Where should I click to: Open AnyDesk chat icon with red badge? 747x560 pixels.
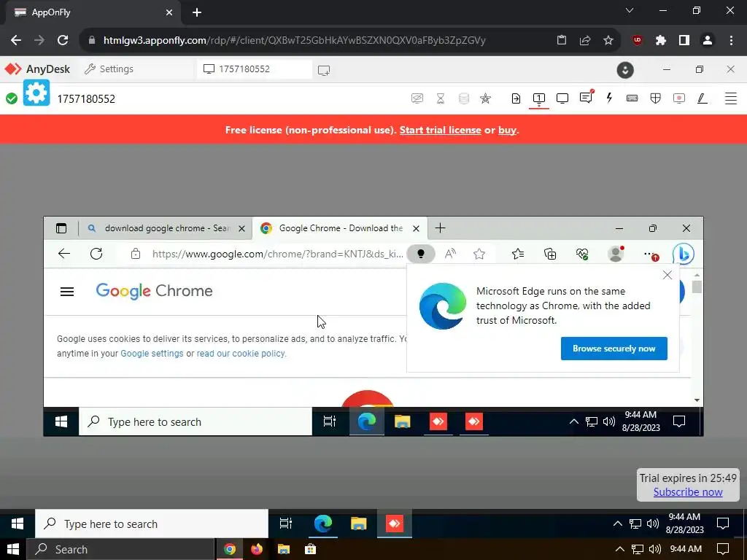pos(586,98)
